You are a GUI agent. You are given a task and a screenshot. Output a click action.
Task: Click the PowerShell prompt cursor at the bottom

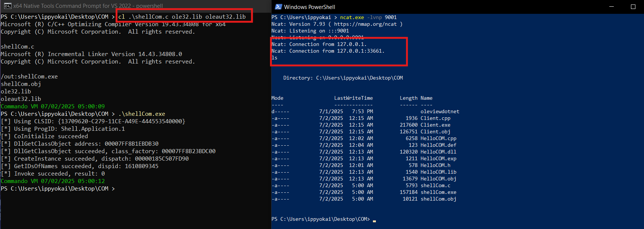click(x=374, y=220)
